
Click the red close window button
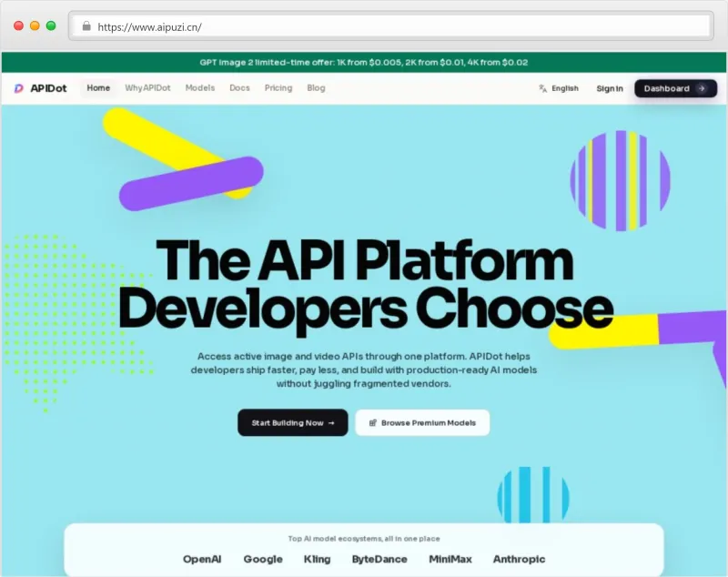[18, 26]
